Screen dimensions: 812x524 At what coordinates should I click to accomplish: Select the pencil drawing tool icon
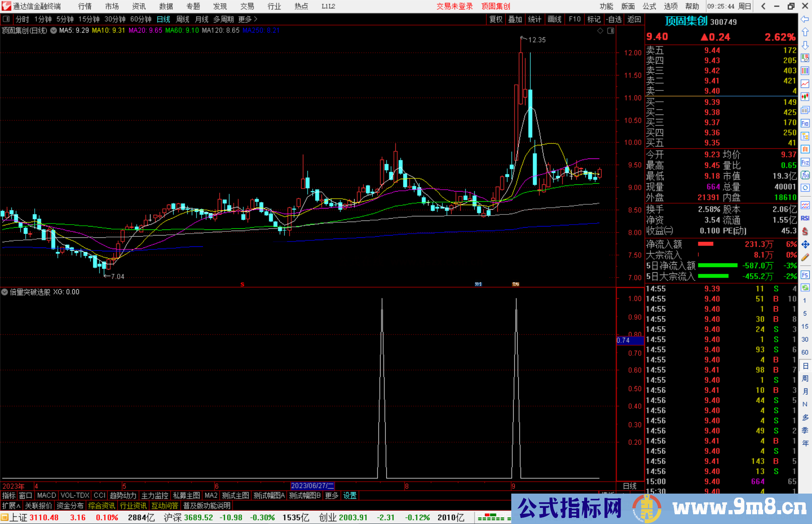805,258
